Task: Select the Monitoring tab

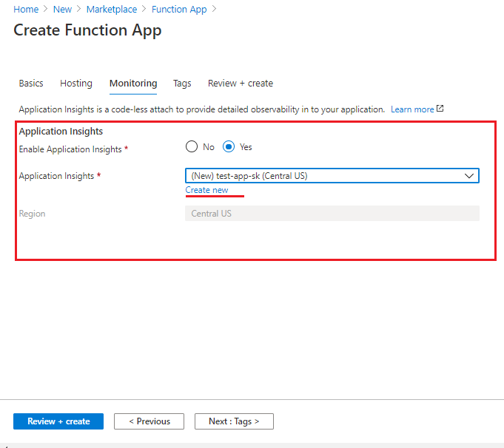Action: pos(133,84)
